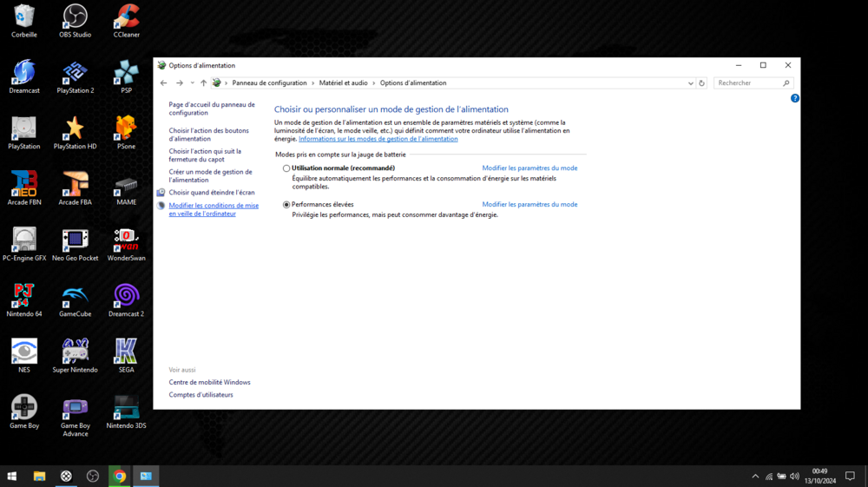
Task: Select the Utilisation normale power plan
Action: coord(286,168)
